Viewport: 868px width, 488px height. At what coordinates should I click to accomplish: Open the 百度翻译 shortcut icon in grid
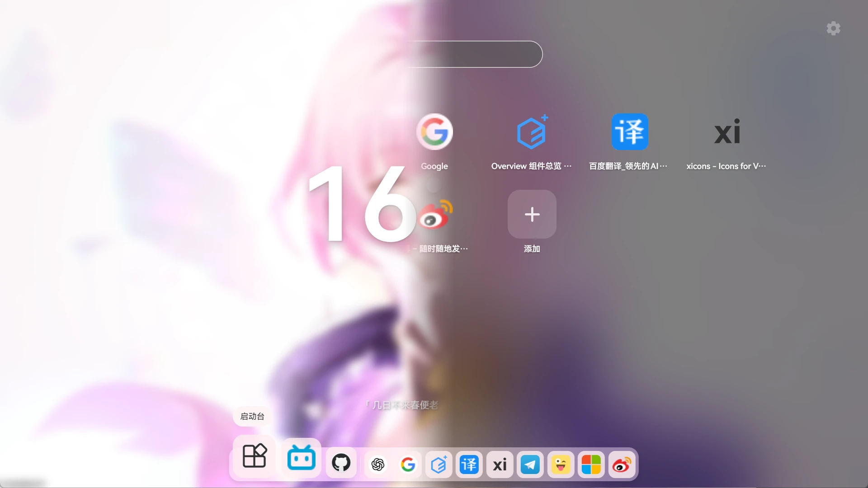point(630,131)
